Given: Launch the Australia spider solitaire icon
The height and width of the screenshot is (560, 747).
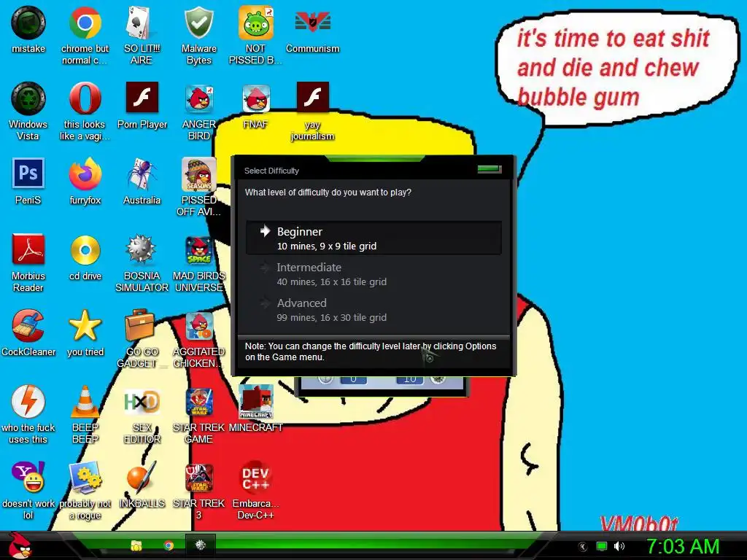Looking at the screenshot, I should pyautogui.click(x=142, y=174).
